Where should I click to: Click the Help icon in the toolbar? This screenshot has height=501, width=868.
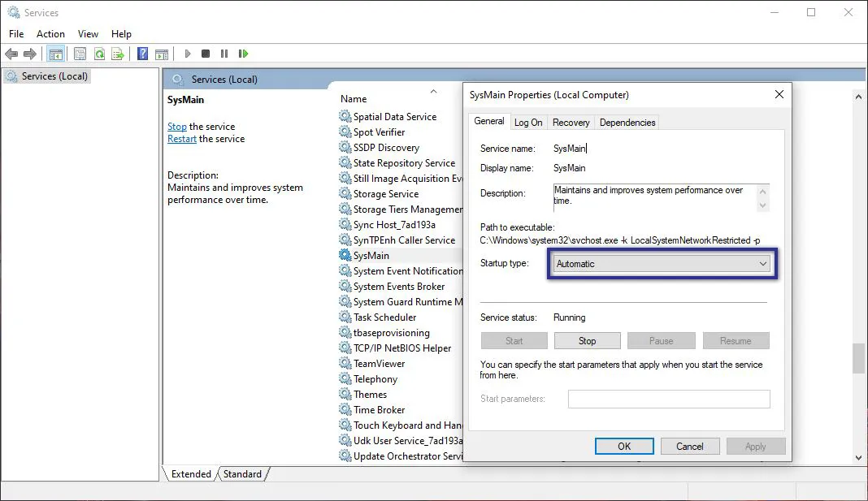[141, 54]
